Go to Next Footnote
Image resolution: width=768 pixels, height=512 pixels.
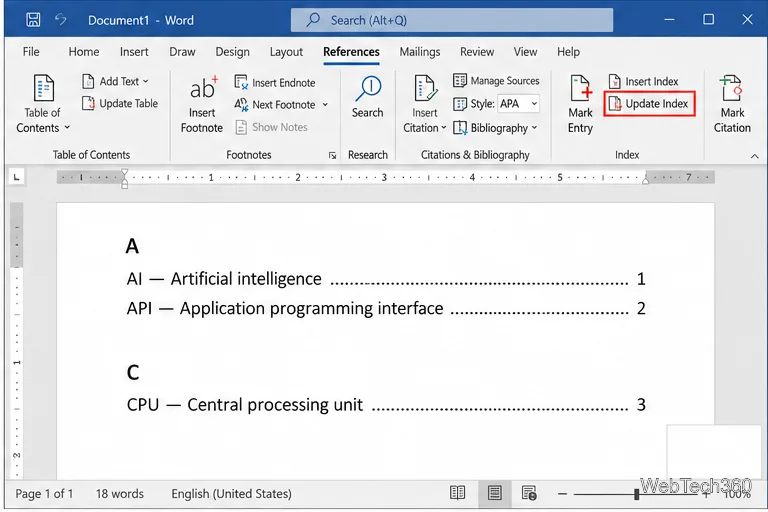tap(275, 104)
